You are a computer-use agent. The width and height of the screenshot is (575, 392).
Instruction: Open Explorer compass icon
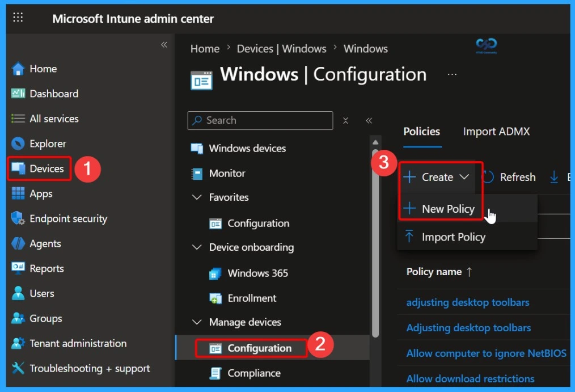tap(18, 144)
